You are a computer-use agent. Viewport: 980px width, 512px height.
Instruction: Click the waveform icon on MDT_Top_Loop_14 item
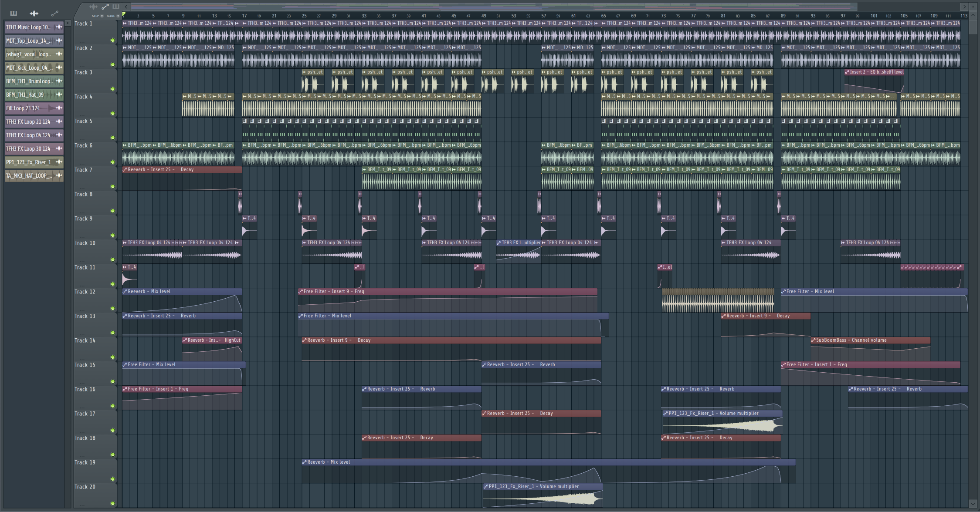[x=59, y=40]
